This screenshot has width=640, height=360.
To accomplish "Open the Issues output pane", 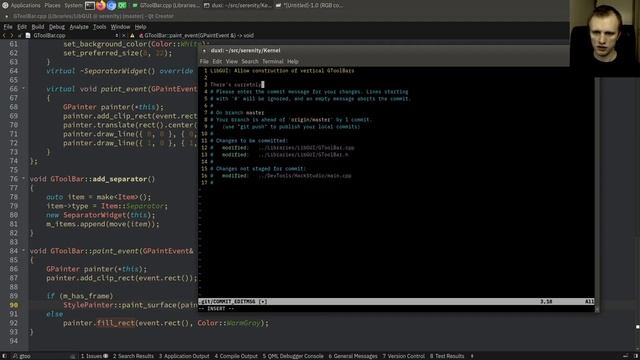I will point(94,356).
